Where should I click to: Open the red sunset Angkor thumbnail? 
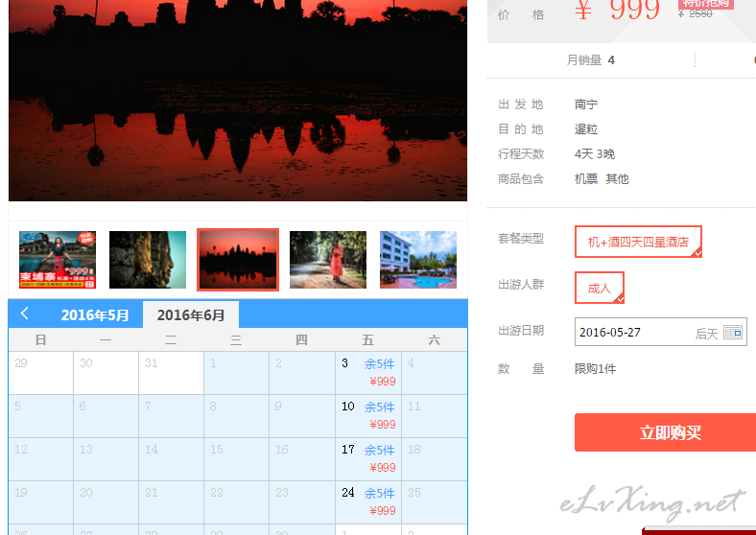point(238,260)
